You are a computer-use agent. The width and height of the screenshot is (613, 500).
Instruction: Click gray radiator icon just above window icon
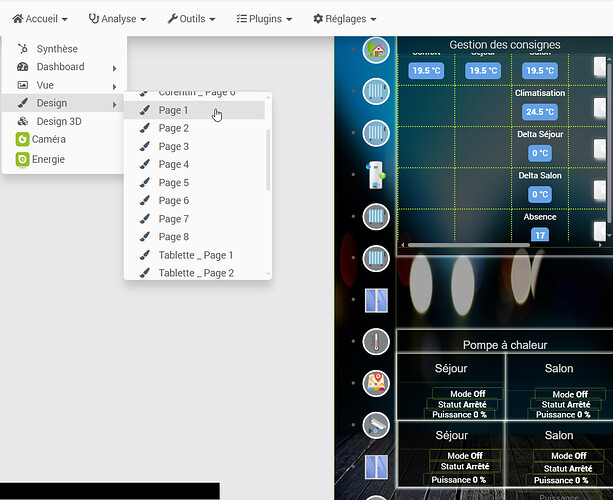click(x=376, y=258)
